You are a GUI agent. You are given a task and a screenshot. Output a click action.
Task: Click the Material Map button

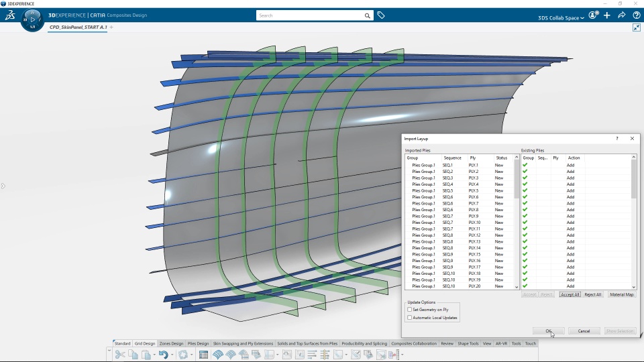click(621, 294)
